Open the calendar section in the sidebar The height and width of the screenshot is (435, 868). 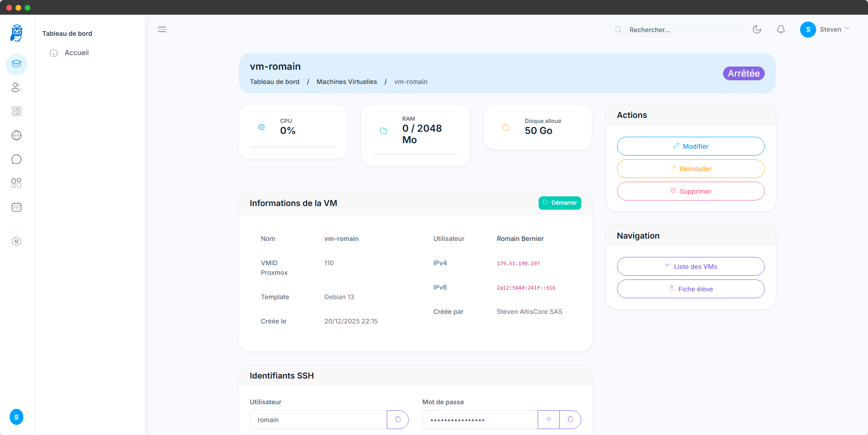click(x=17, y=207)
